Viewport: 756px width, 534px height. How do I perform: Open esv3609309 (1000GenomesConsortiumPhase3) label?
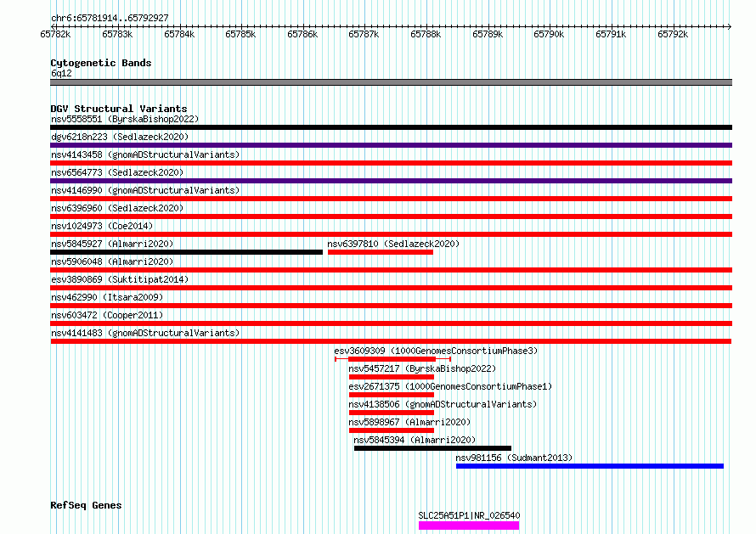coord(436,351)
